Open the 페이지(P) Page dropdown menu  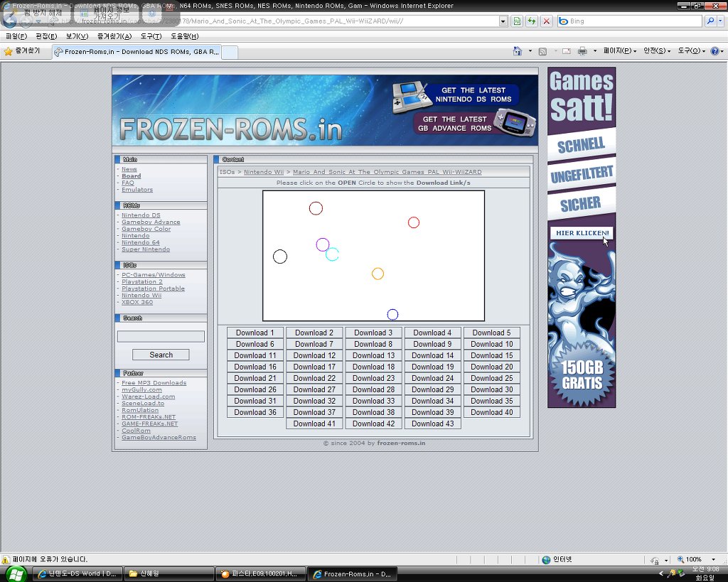coord(620,51)
